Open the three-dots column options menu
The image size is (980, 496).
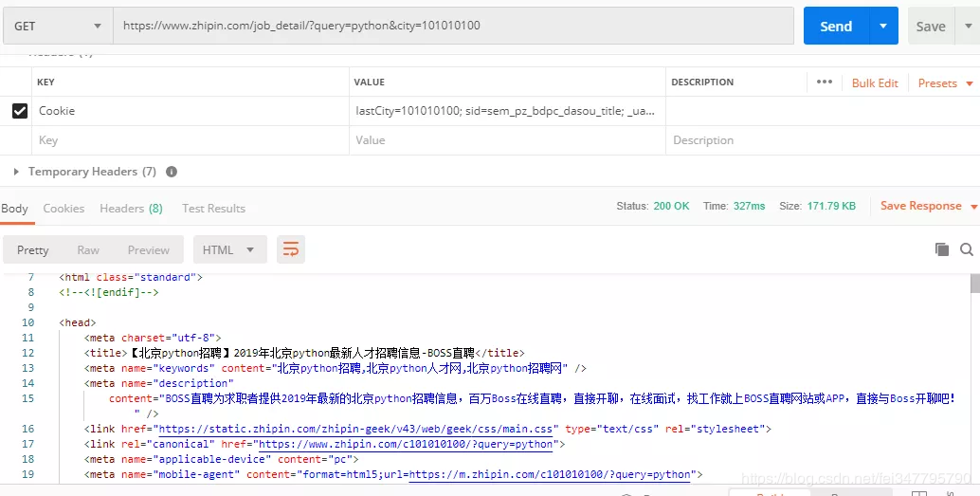click(x=825, y=82)
